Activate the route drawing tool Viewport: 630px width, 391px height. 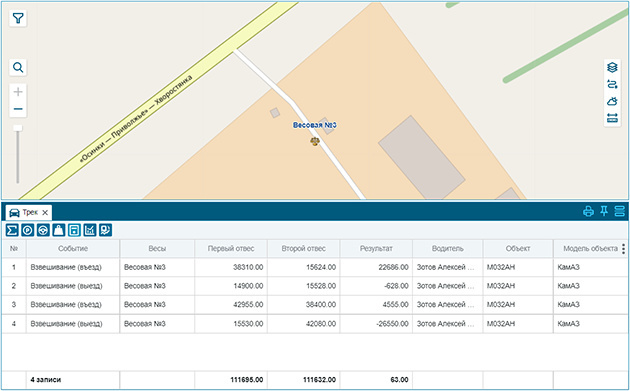pos(612,84)
